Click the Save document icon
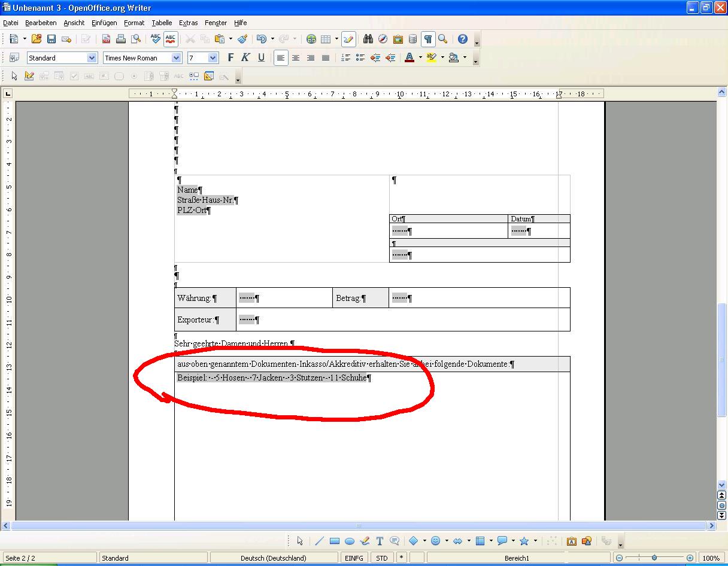 (51, 39)
